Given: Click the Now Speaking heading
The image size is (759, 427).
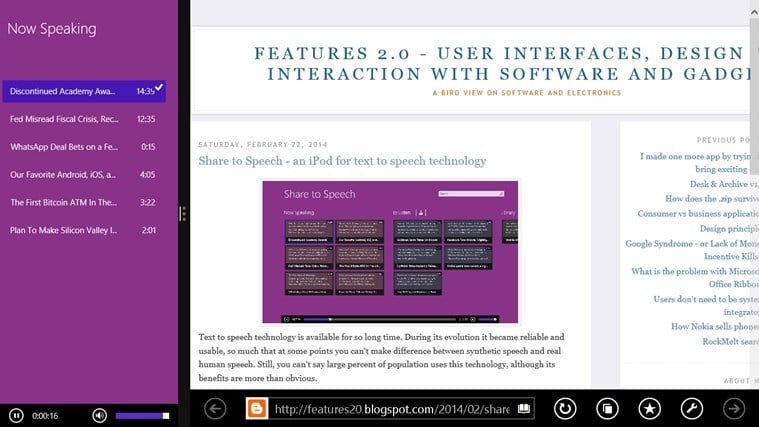Looking at the screenshot, I should coord(52,29).
